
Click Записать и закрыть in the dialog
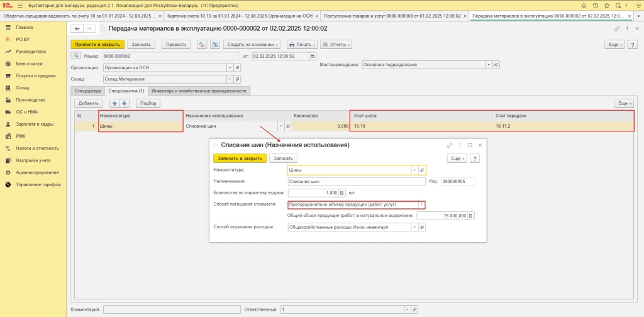click(x=240, y=158)
